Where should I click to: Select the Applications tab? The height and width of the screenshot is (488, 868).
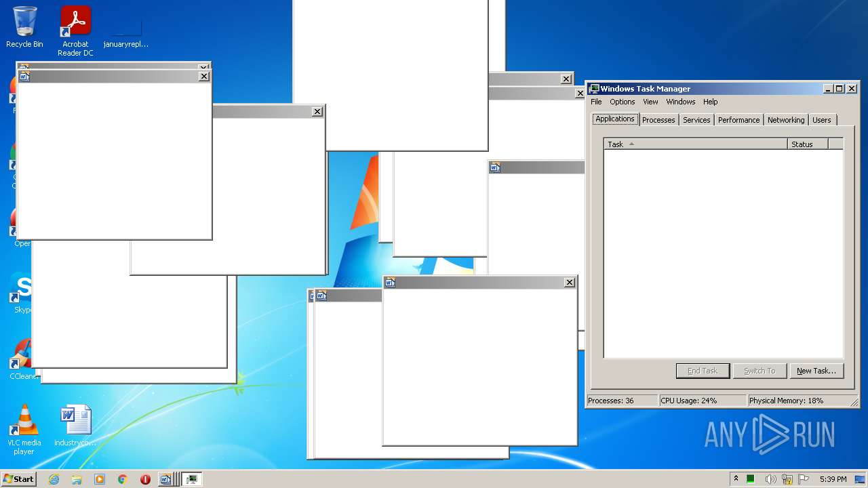click(x=615, y=119)
